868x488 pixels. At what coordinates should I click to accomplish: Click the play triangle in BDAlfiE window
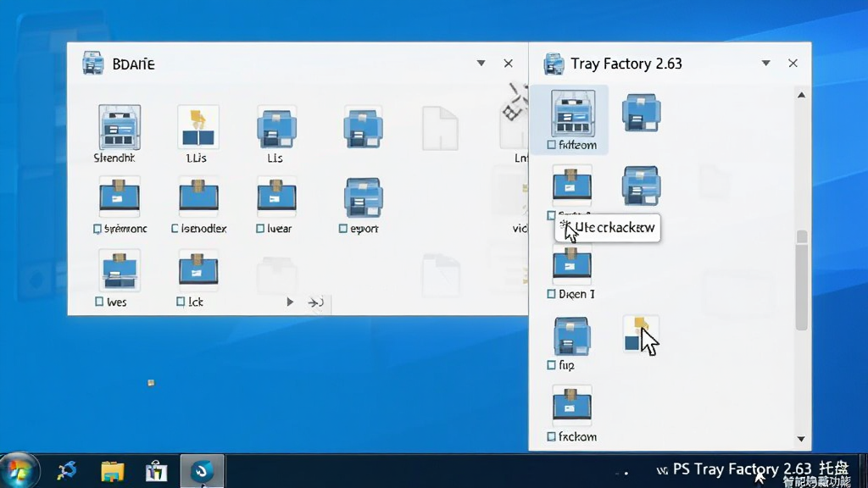pos(290,302)
